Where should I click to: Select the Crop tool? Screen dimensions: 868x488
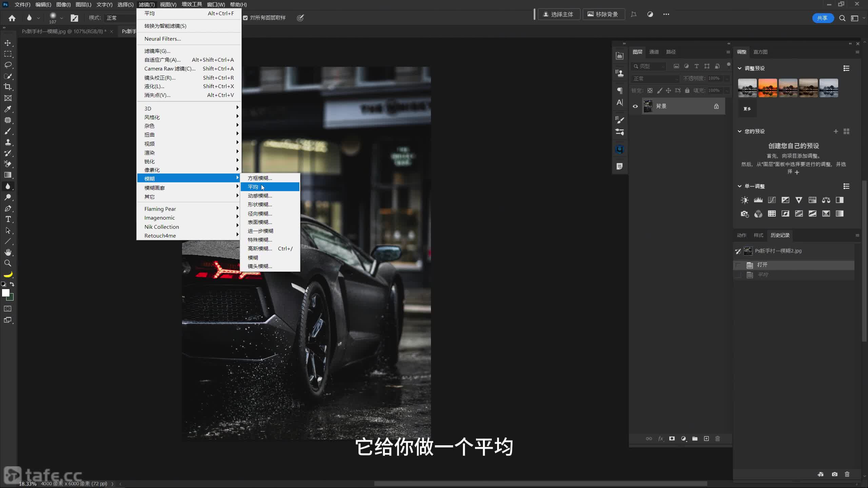point(8,87)
